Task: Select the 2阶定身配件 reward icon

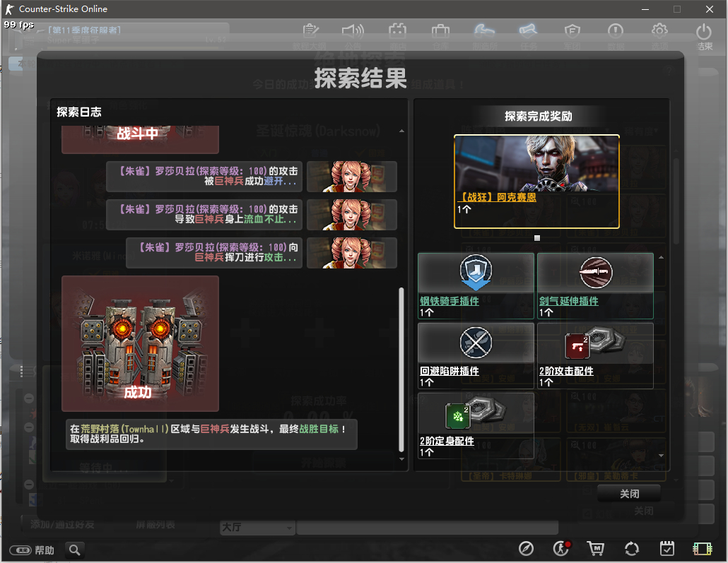Action: click(x=476, y=413)
